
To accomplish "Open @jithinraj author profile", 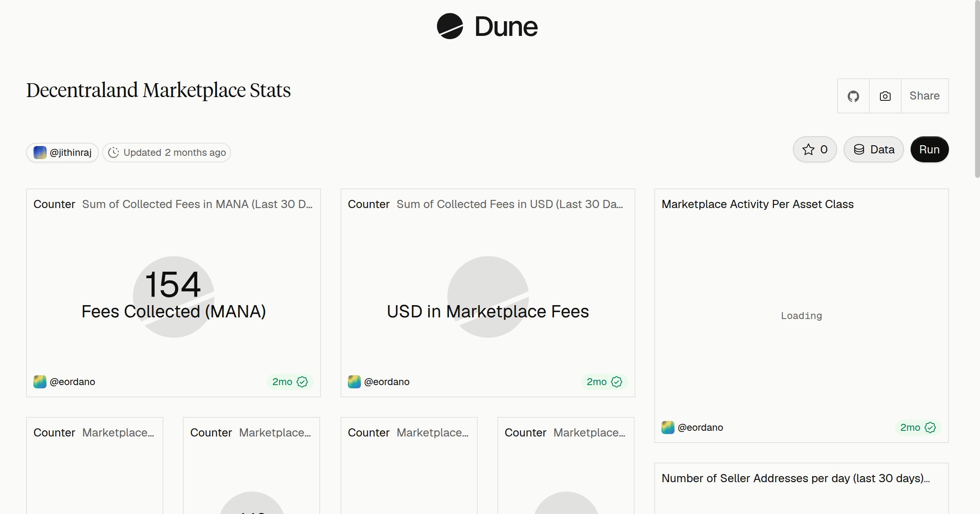I will tap(62, 153).
